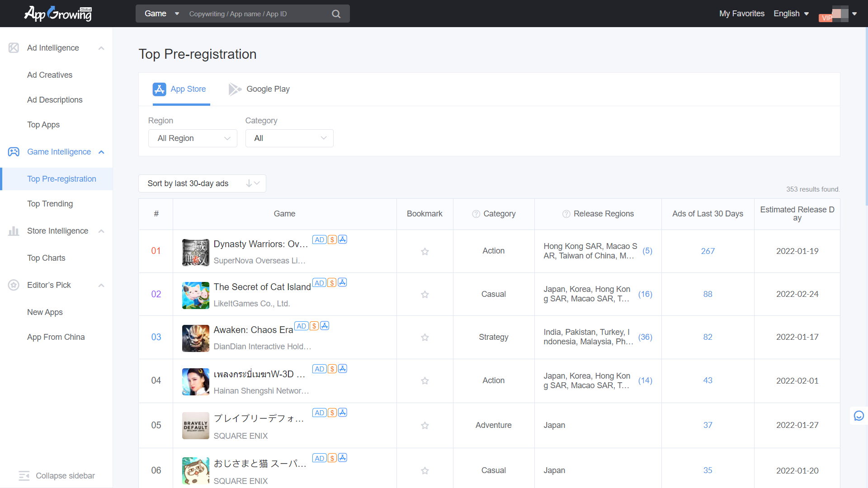Click the Collapse sidebar button

pos(57,476)
